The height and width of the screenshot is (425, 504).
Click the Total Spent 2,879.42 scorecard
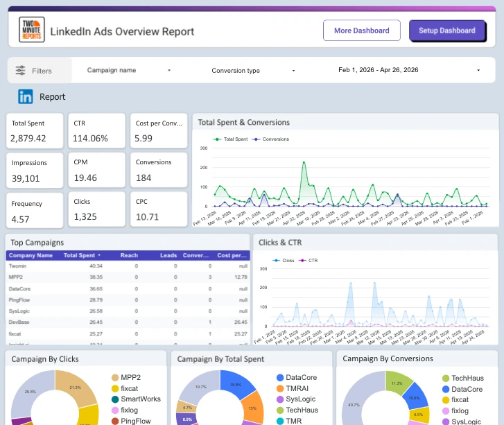tap(35, 131)
